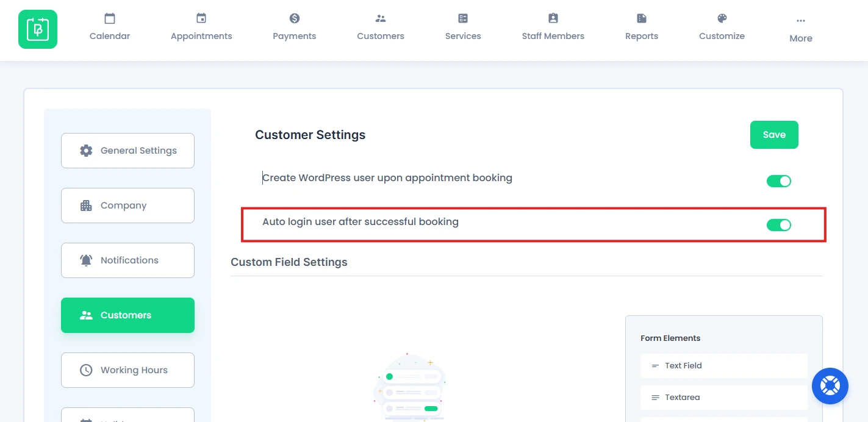Image resolution: width=868 pixels, height=422 pixels.
Task: Click the Save button
Action: coord(774,135)
